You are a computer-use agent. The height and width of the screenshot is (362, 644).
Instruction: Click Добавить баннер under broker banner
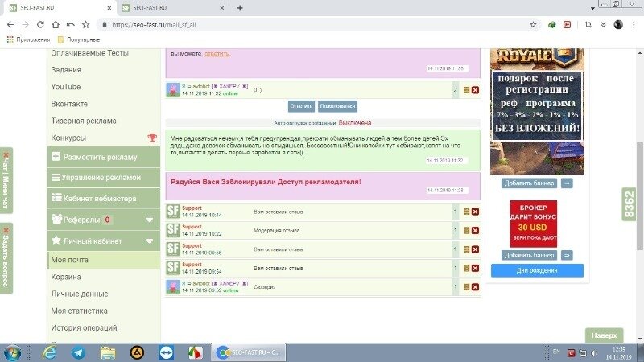point(529,255)
